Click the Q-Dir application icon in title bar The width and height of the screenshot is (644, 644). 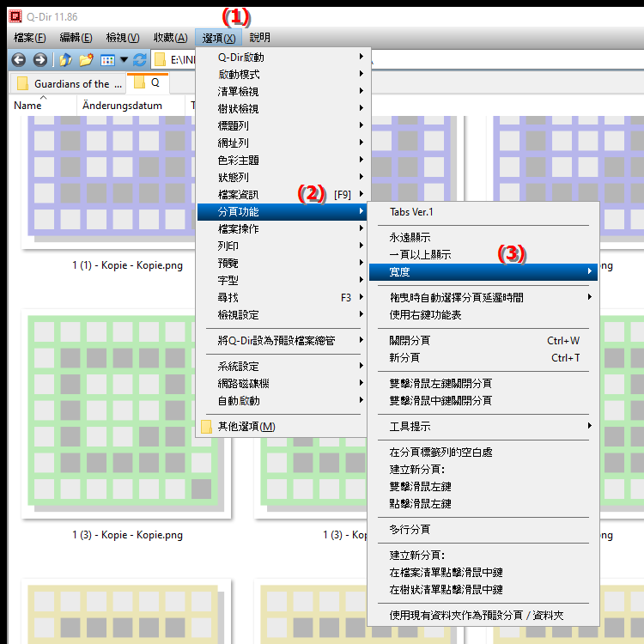[x=15, y=16]
